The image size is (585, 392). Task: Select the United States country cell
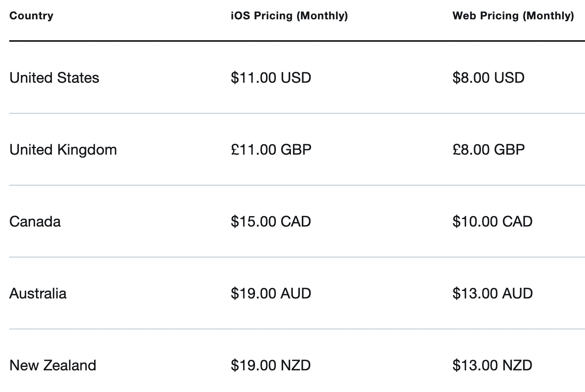[x=54, y=78]
